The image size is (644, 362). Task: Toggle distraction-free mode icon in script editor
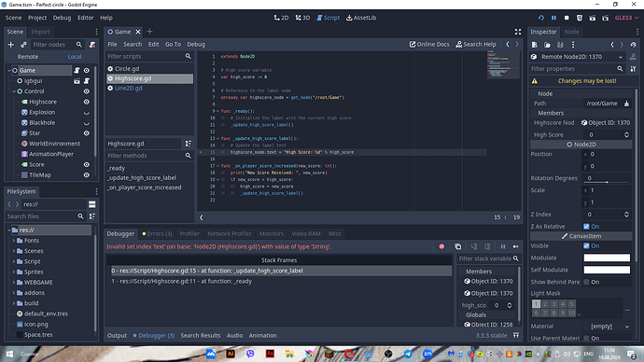click(518, 32)
